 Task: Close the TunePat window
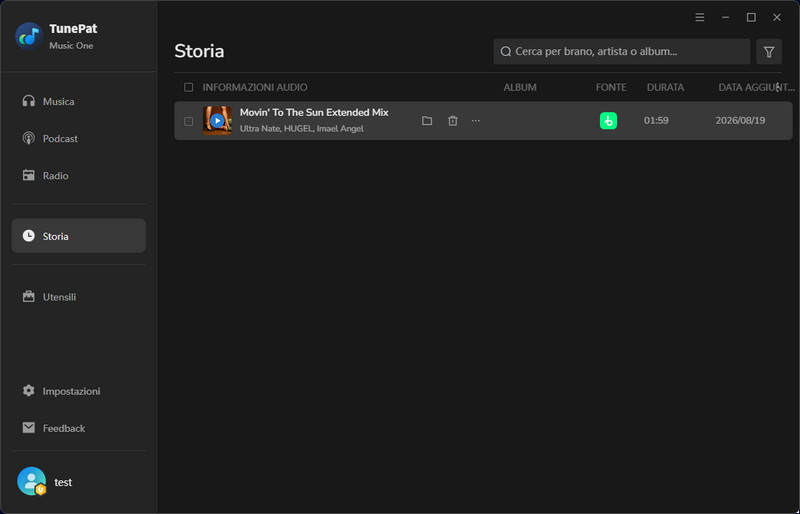coord(777,17)
